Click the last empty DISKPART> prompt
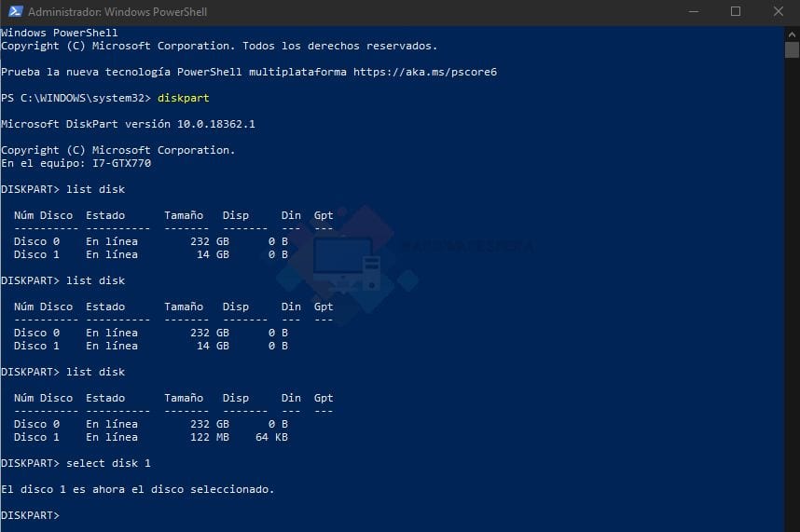 (x=30, y=515)
